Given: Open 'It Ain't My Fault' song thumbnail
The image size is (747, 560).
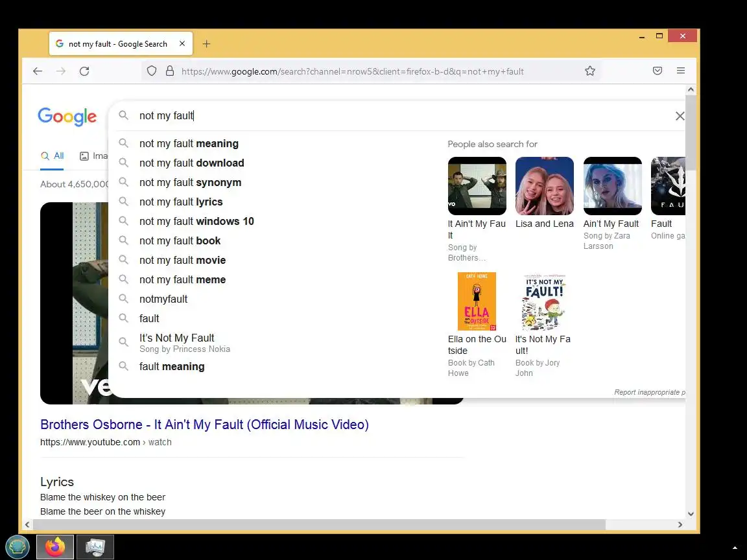Looking at the screenshot, I should pyautogui.click(x=477, y=186).
